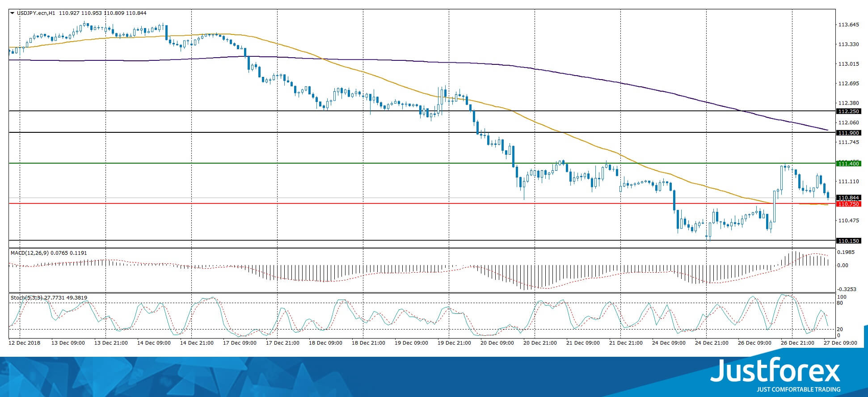Screen dimensions: 868x397
Task: Click the 111.745 price axis label
Action: [x=849, y=142]
